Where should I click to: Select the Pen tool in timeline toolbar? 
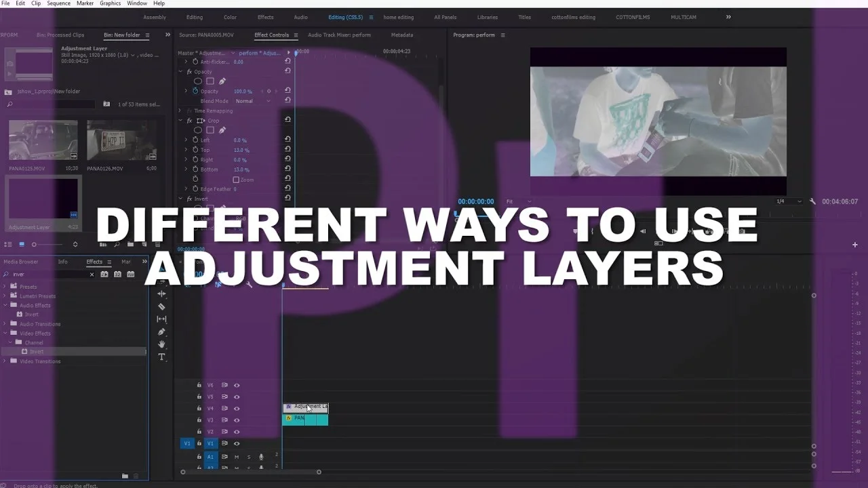(x=161, y=331)
